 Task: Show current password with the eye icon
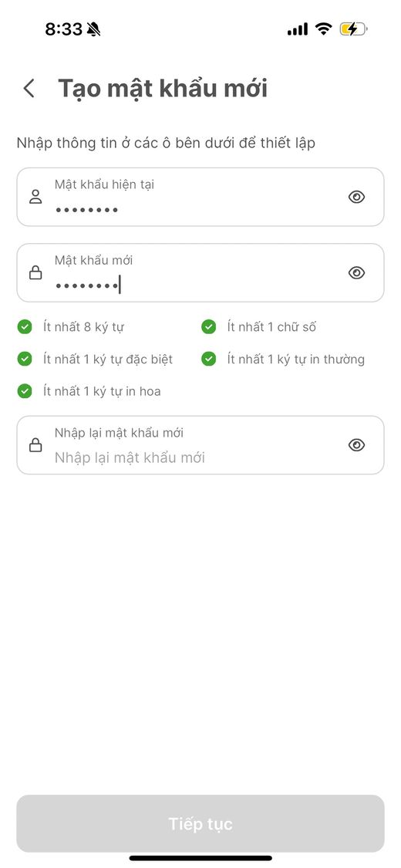[356, 197]
